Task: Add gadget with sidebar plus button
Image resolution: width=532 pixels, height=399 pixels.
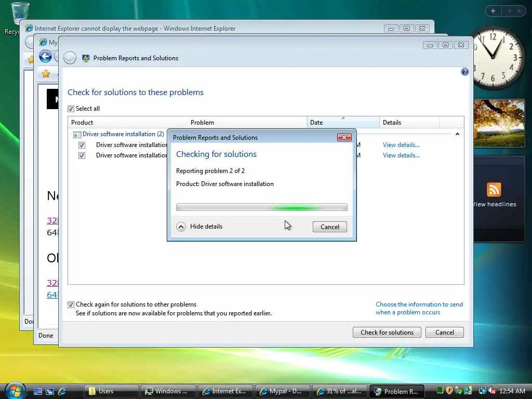Action: [x=493, y=11]
